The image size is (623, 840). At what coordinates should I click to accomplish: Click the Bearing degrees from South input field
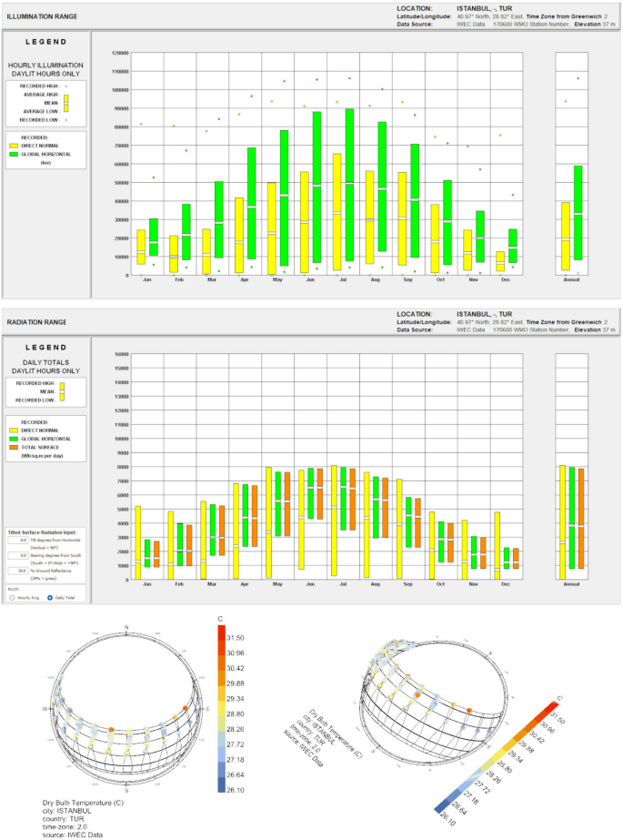click(17, 555)
